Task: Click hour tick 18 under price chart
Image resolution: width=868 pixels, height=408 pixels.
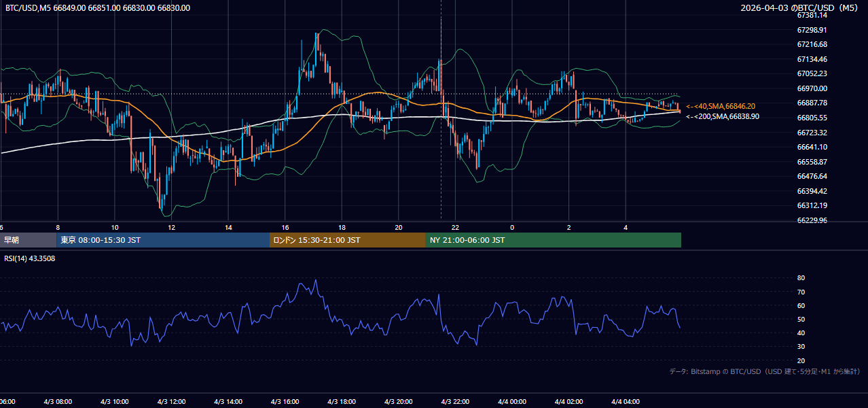Action: pos(342,227)
